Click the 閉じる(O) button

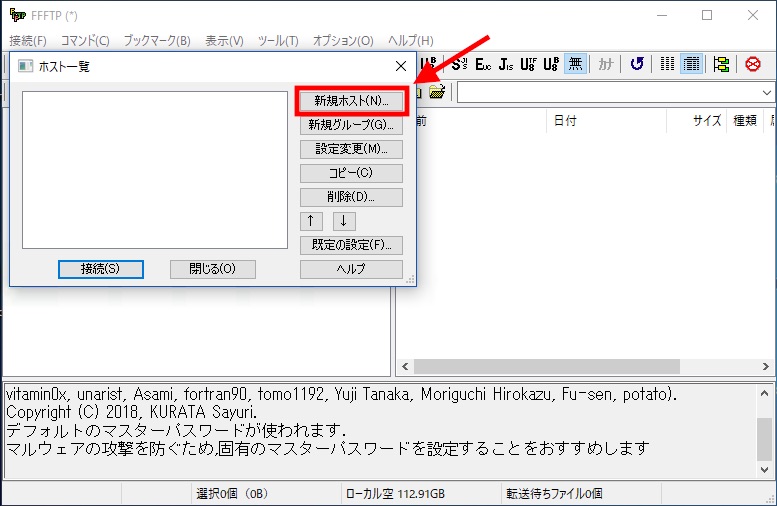click(213, 269)
